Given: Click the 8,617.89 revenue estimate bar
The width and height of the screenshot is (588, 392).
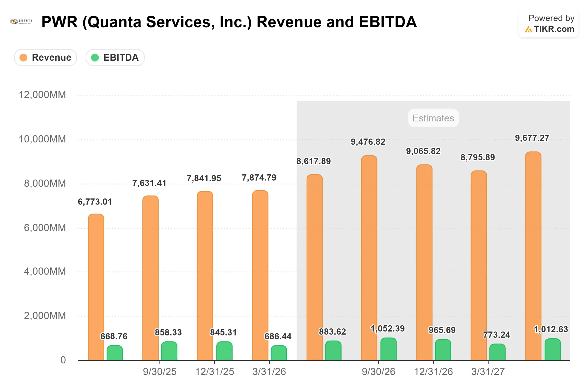Looking at the screenshot, I should tap(315, 267).
